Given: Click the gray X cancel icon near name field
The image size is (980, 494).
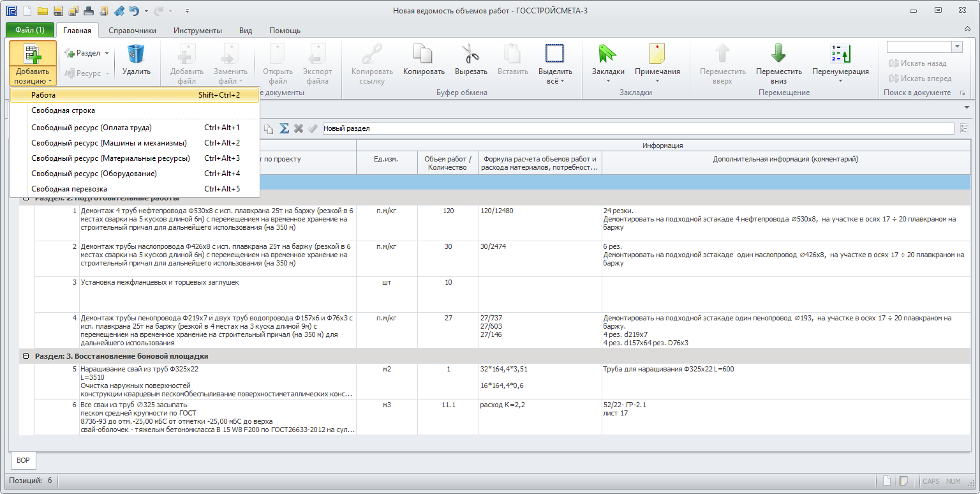Looking at the screenshot, I should (x=298, y=128).
